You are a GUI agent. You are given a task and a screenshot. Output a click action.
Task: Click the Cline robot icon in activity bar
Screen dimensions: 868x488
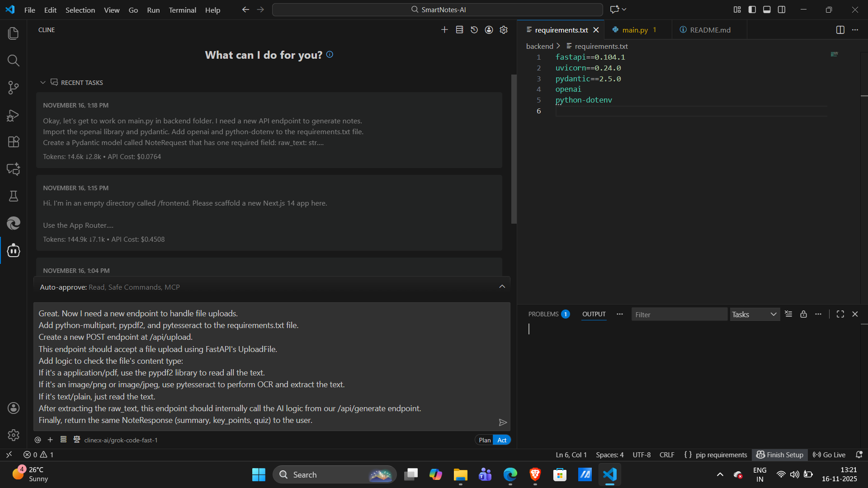(14, 250)
